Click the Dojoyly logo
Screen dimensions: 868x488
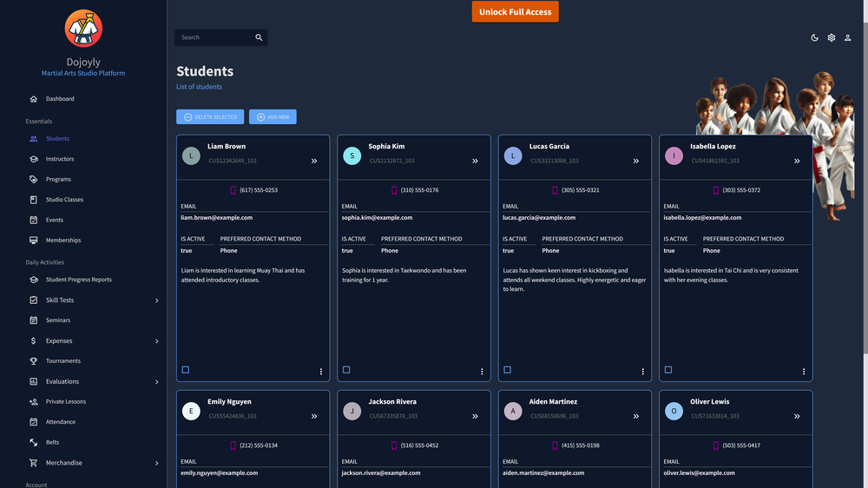click(83, 29)
